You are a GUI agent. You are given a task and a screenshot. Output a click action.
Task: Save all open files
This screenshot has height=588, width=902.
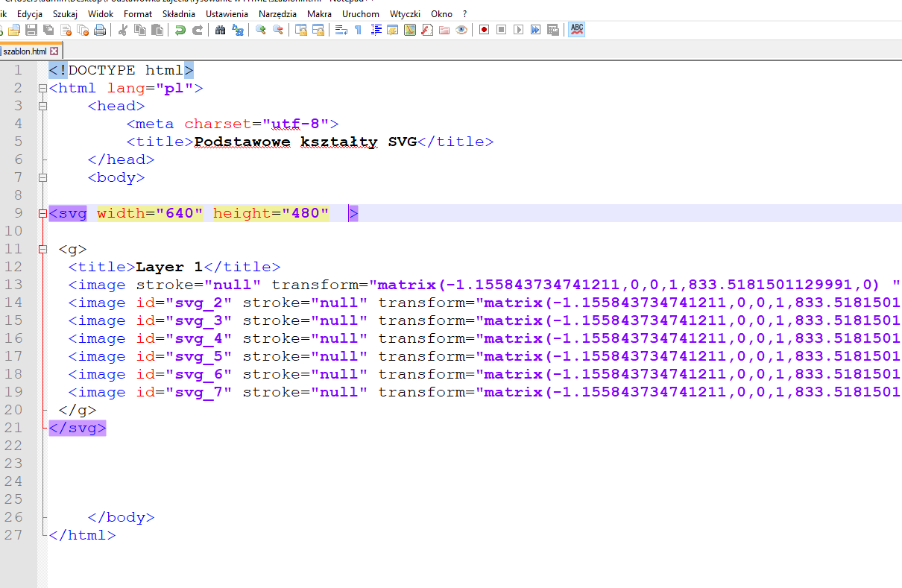(48, 30)
